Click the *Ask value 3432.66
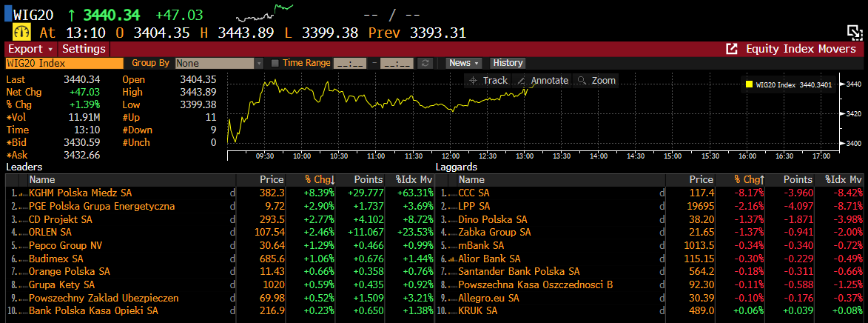Screen dimensions: 868x323 click(x=81, y=155)
